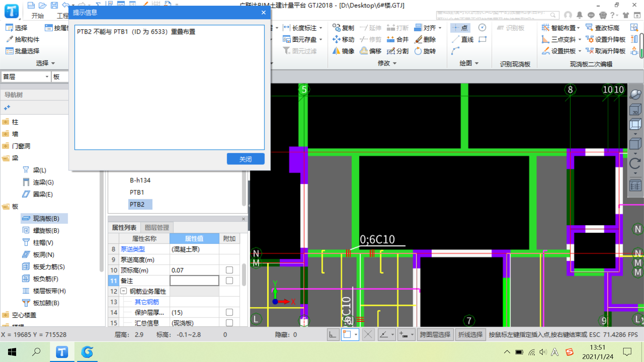Screen dimensions: 644x362
Task: Click 智能布置 smart layout
Action: click(x=561, y=28)
